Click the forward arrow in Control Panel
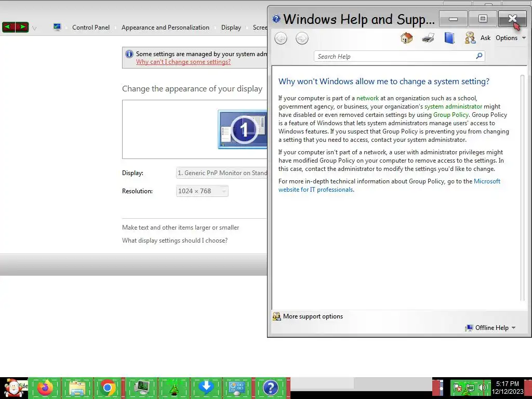Image resolution: width=532 pixels, height=399 pixels. pyautogui.click(x=22, y=27)
